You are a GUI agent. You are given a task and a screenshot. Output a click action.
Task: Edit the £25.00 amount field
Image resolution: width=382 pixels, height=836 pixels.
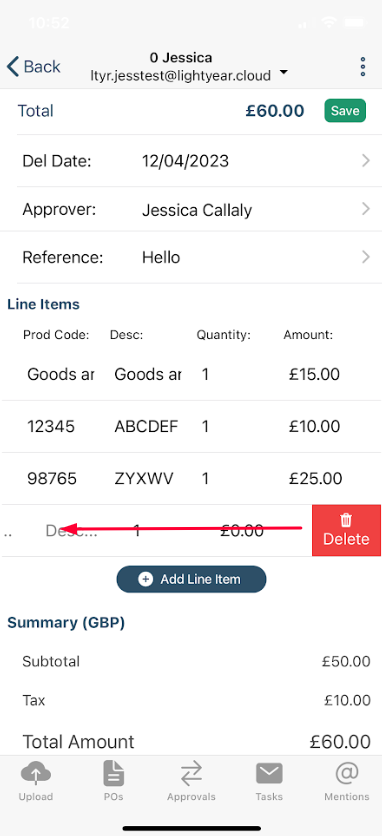click(x=315, y=478)
